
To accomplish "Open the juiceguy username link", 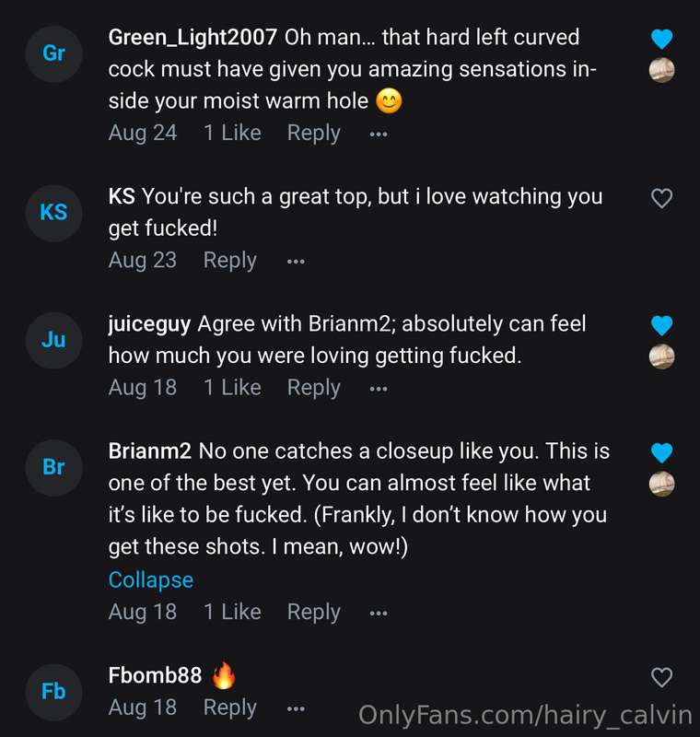I will click(149, 325).
